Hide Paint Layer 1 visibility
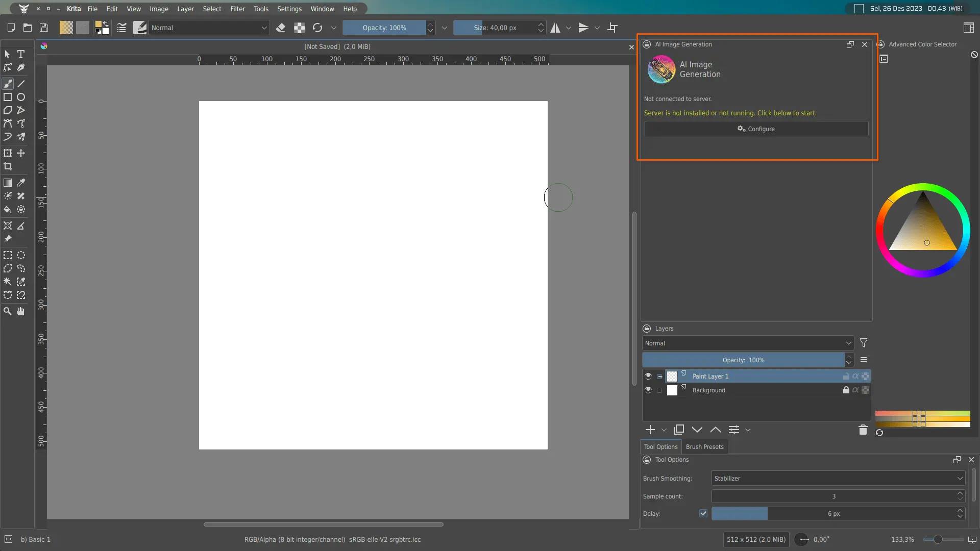980x551 pixels. tap(648, 376)
